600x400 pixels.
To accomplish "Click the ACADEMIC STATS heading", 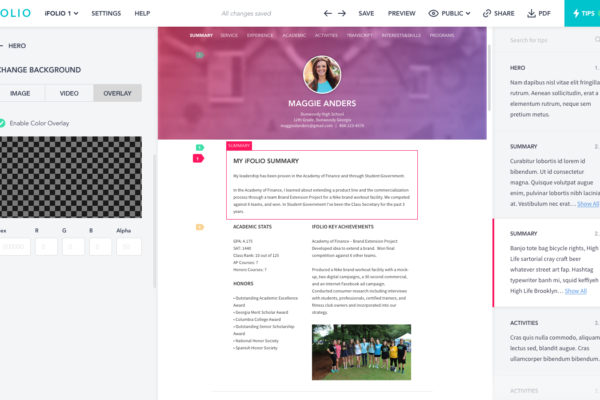I will click(x=252, y=227).
